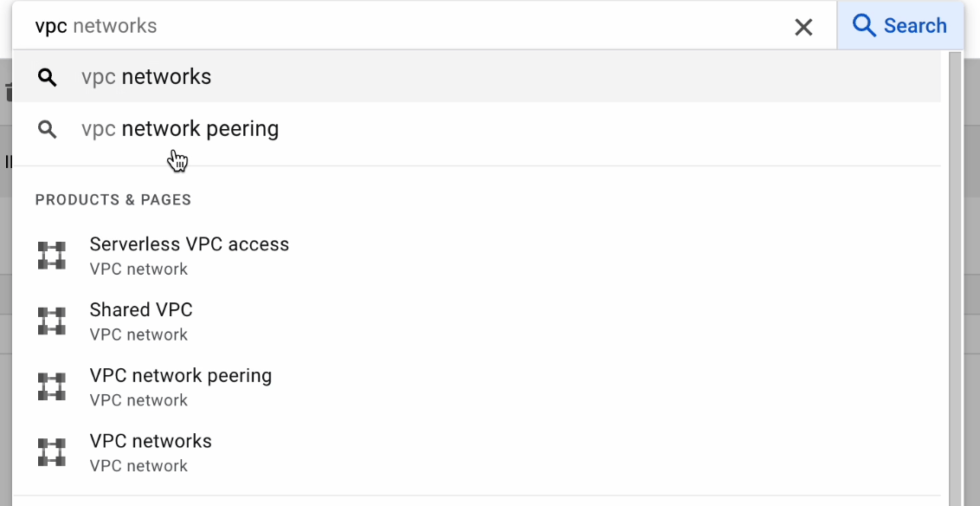Open VPC network peering under Products & Pages
The width and height of the screenshot is (980, 506).
pos(181,376)
